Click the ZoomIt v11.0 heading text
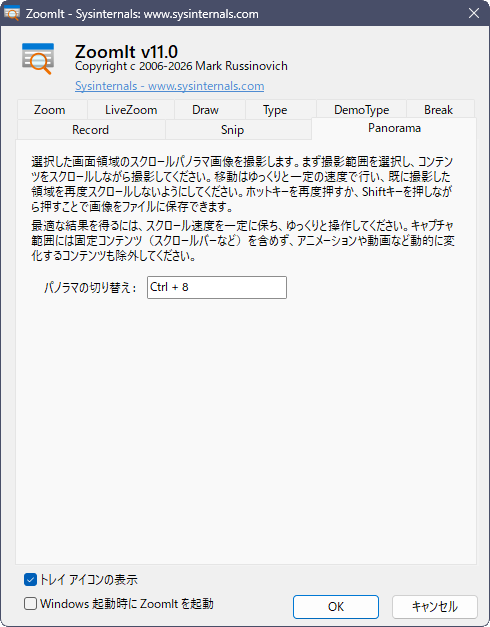This screenshot has height=627, width=490. tap(126, 52)
